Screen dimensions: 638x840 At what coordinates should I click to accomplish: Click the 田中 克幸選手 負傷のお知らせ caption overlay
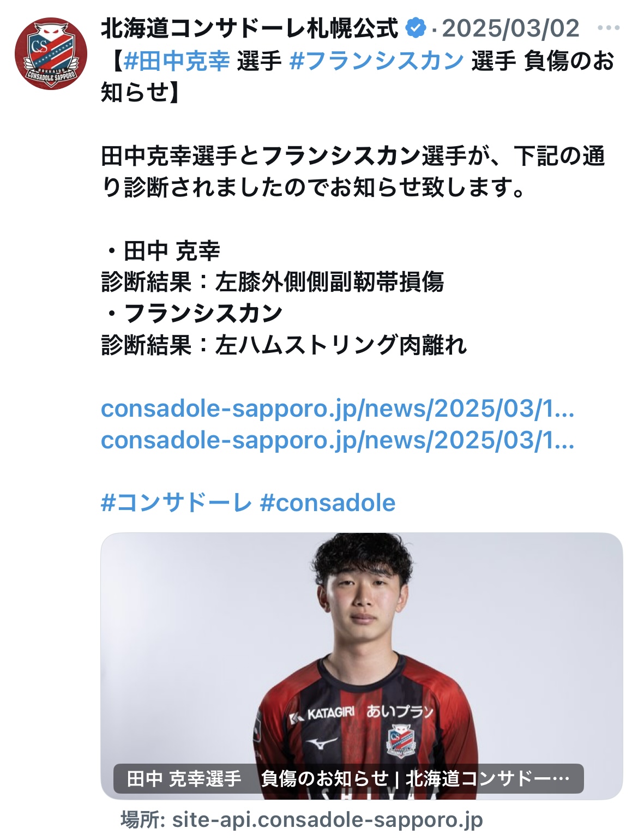[348, 778]
